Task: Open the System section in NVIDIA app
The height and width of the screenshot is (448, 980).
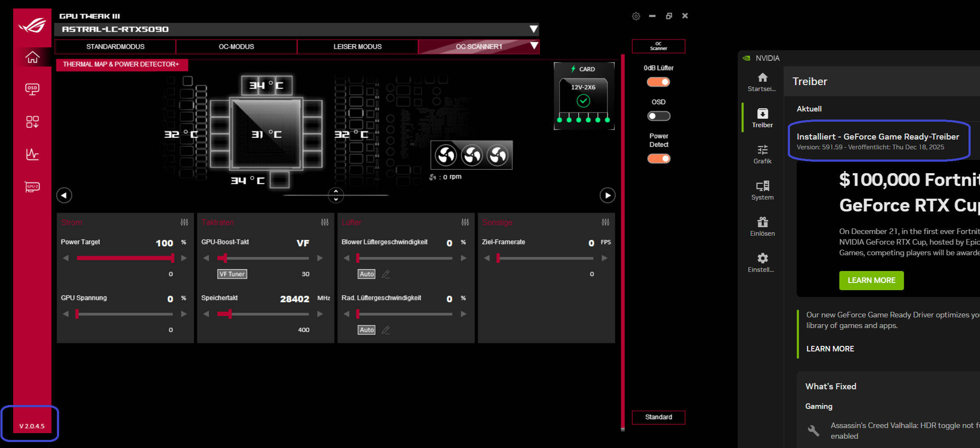Action: 762,191
